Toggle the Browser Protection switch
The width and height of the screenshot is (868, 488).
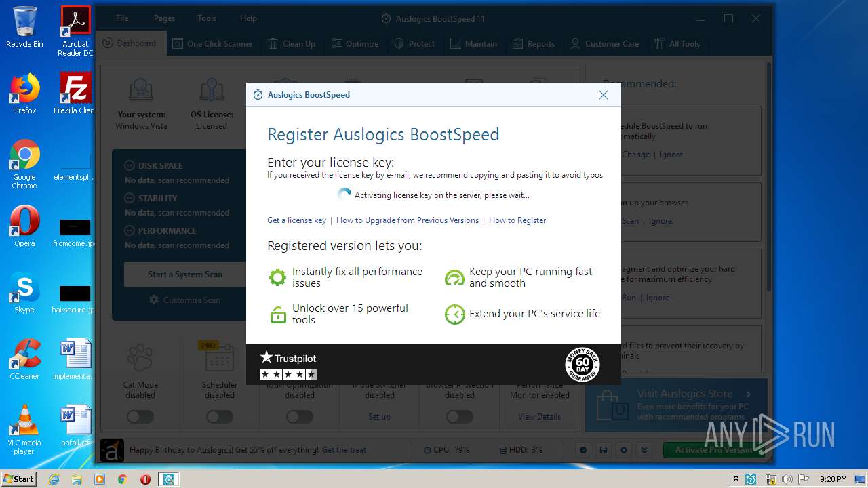[460, 417]
